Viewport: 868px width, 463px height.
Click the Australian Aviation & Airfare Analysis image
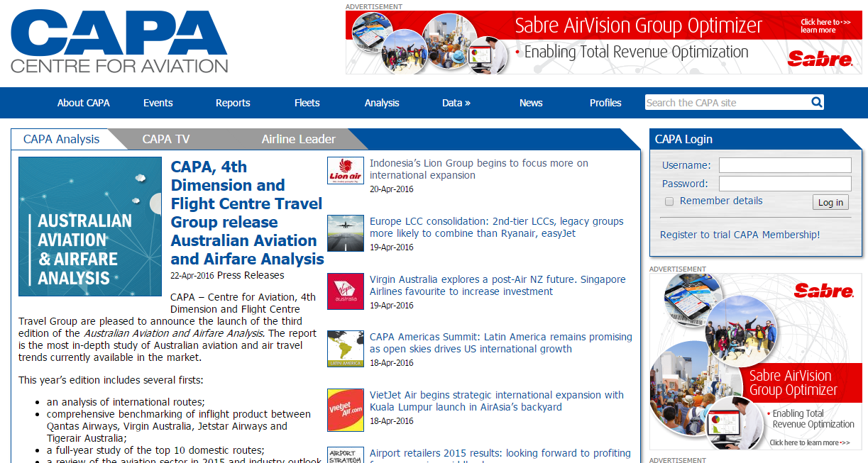tap(90, 227)
